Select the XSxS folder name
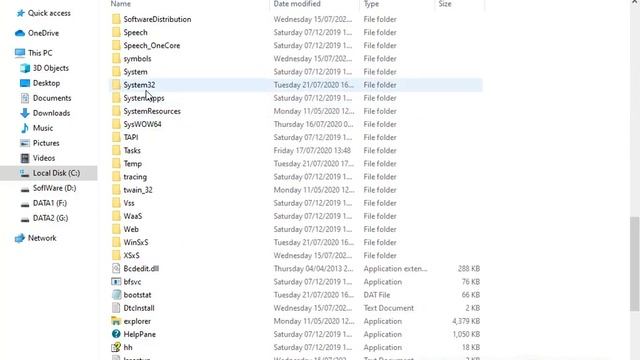 coord(131,256)
